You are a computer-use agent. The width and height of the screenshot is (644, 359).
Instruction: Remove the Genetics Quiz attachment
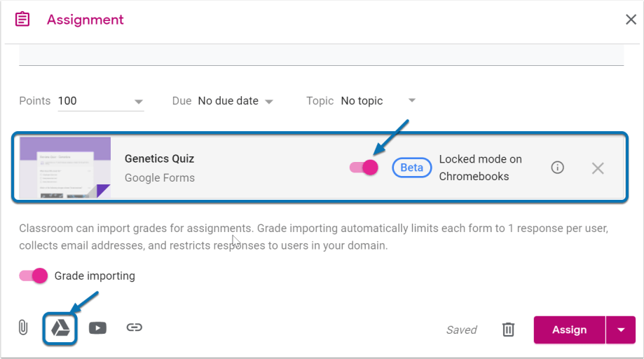click(597, 168)
